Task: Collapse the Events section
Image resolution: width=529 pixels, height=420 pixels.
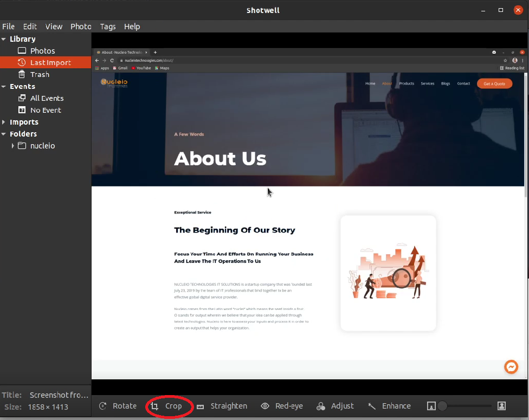Action: pos(4,87)
